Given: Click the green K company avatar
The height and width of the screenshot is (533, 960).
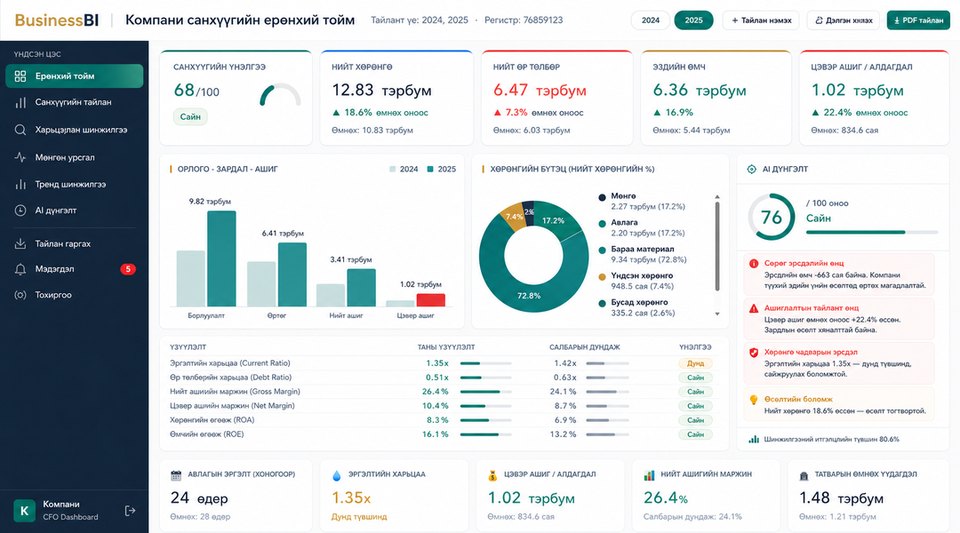Looking at the screenshot, I should click(24, 510).
